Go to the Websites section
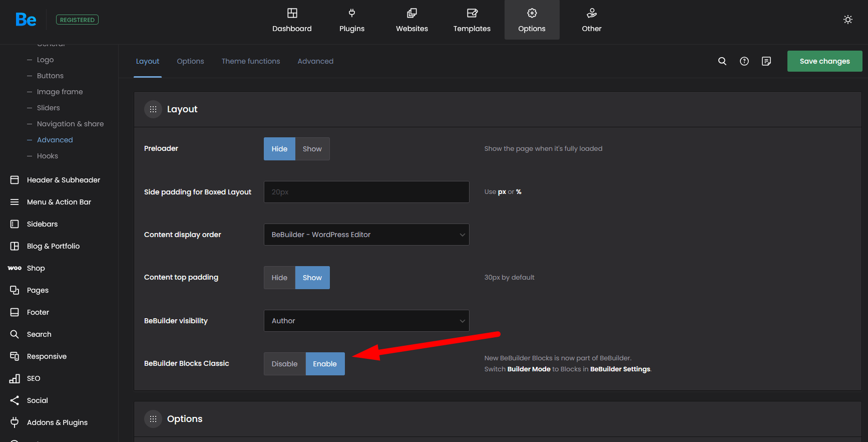The height and width of the screenshot is (442, 868). (411, 20)
